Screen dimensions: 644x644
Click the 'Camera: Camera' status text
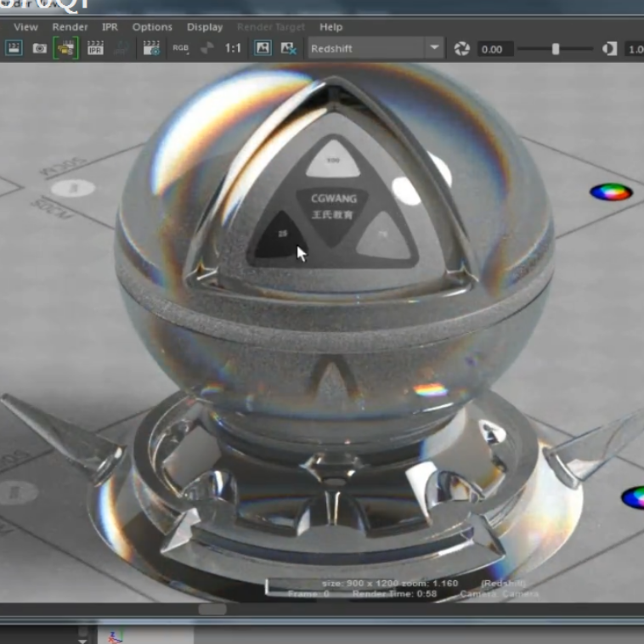(x=499, y=594)
